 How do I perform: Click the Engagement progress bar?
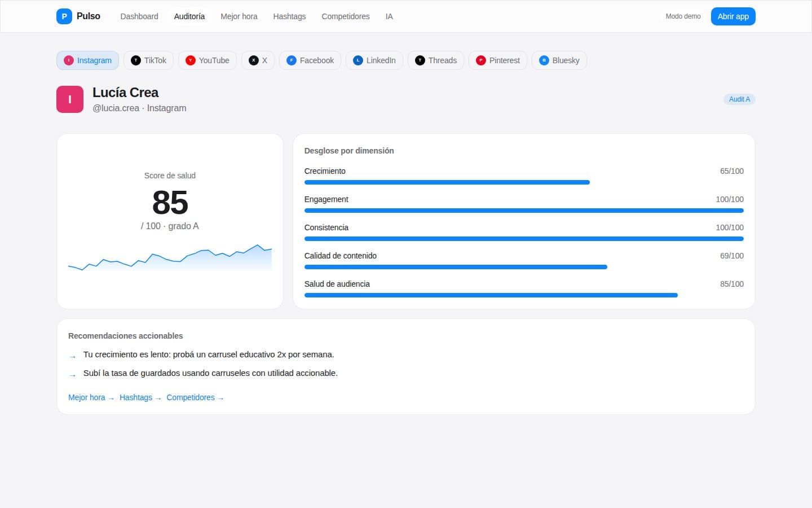(x=524, y=211)
